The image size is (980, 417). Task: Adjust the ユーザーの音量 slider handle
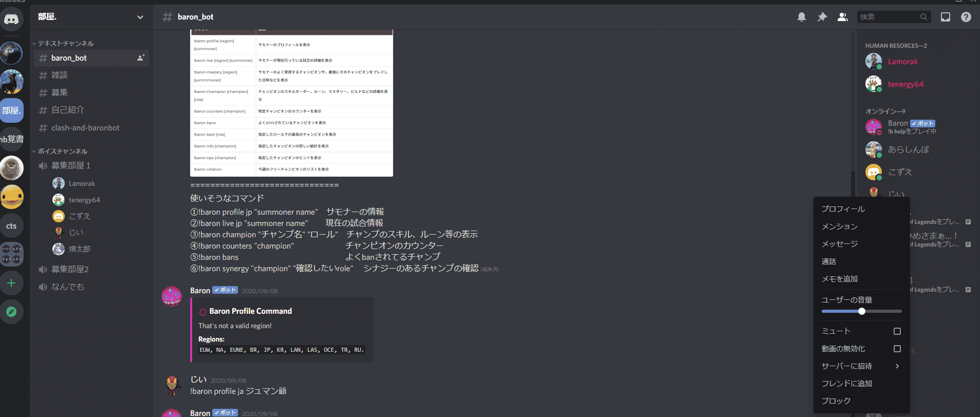point(862,311)
